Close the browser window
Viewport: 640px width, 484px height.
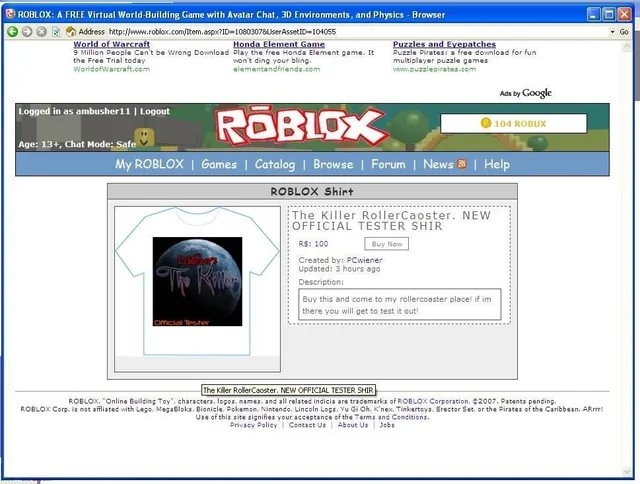pos(624,15)
